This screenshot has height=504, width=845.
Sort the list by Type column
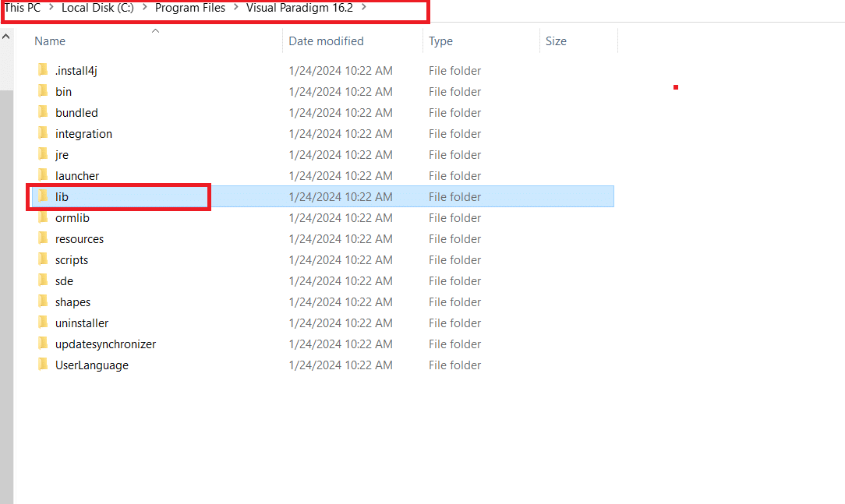[x=441, y=41]
